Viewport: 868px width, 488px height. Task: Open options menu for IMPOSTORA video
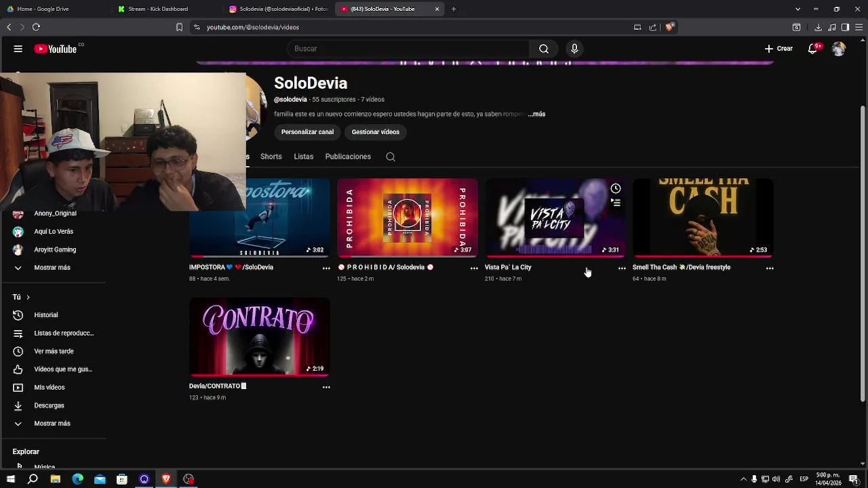[x=326, y=268]
